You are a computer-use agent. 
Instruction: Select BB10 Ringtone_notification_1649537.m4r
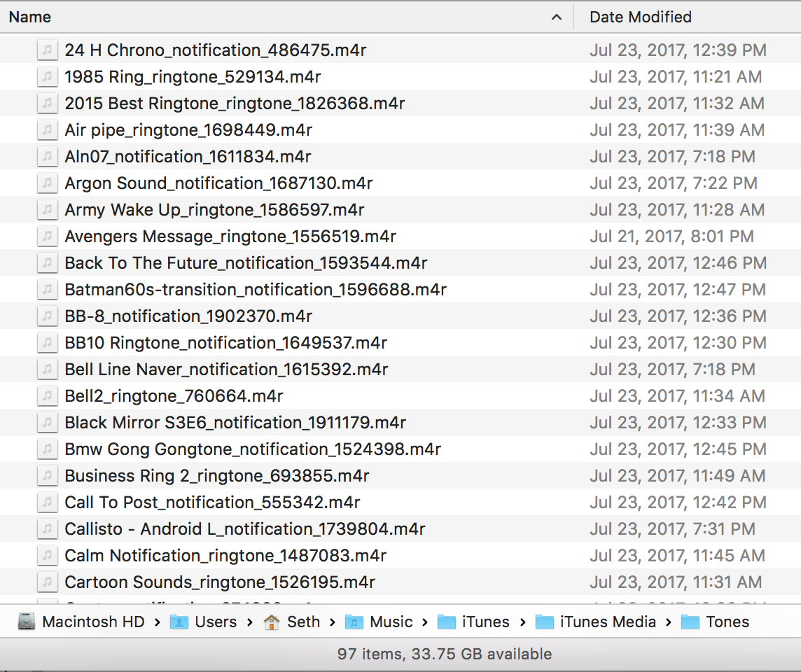225,342
